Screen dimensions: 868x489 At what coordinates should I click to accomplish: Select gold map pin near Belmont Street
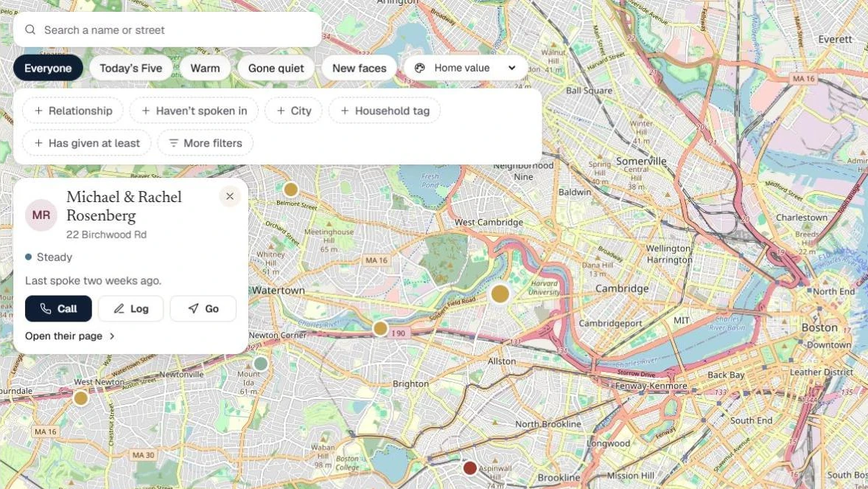tap(290, 190)
